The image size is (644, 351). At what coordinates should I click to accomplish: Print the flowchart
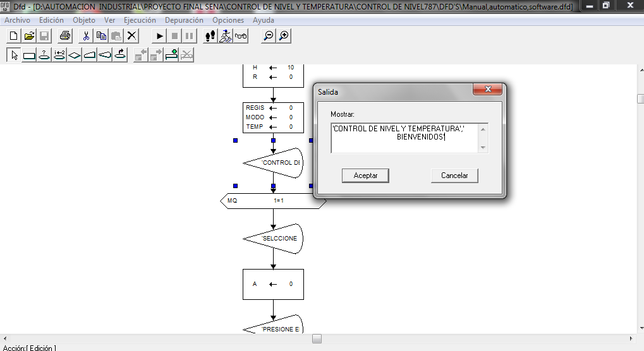pos(65,36)
